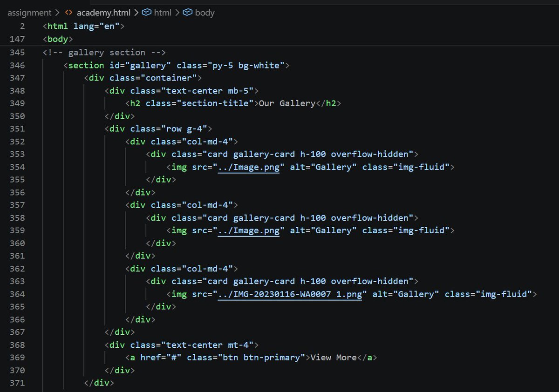Open the '../IMG-20230116-WA0007 1.png' src link

tap(290, 294)
